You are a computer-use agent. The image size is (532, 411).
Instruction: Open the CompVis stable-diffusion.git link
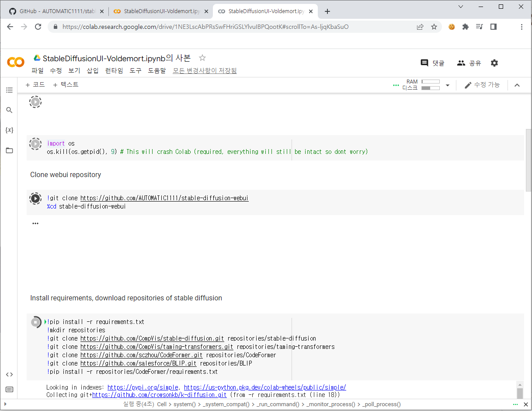pos(152,338)
